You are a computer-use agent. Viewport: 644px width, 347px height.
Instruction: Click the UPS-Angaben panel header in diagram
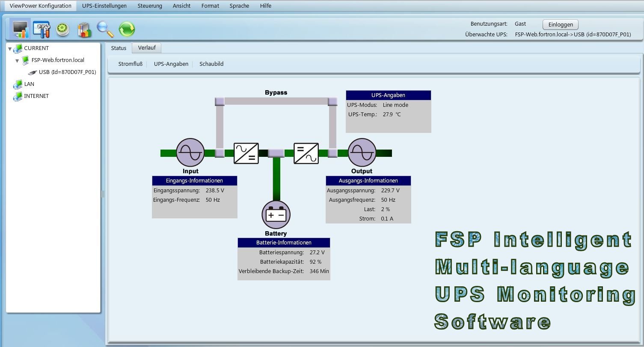tap(389, 95)
